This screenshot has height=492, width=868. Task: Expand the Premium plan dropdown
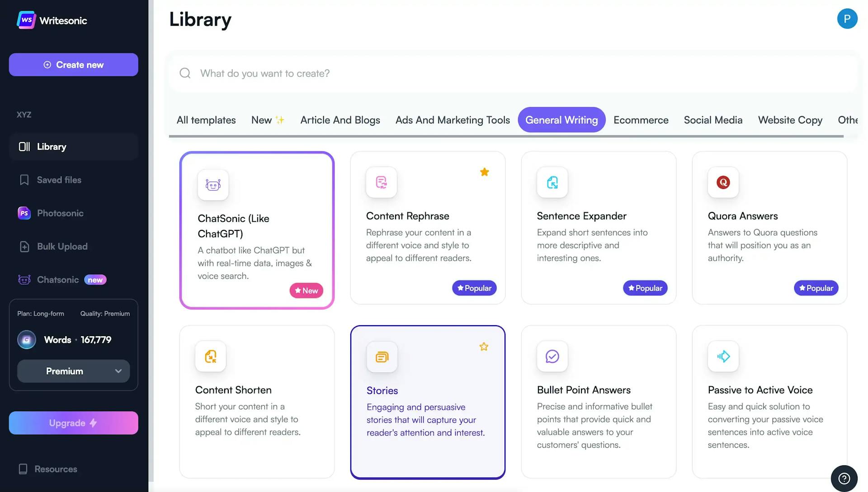click(x=73, y=370)
